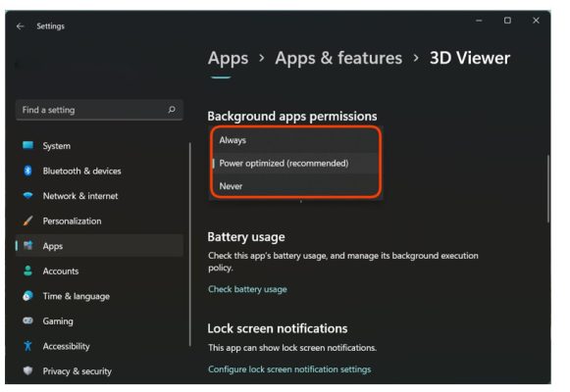Image resolution: width=570 pixels, height=392 pixels.
Task: Go to Apps breadcrumb
Action: (x=228, y=58)
